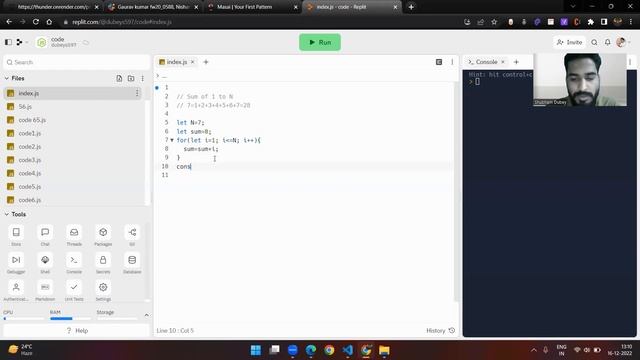Open Files panel three-dot menu
The image size is (640, 360).
pos(142,78)
